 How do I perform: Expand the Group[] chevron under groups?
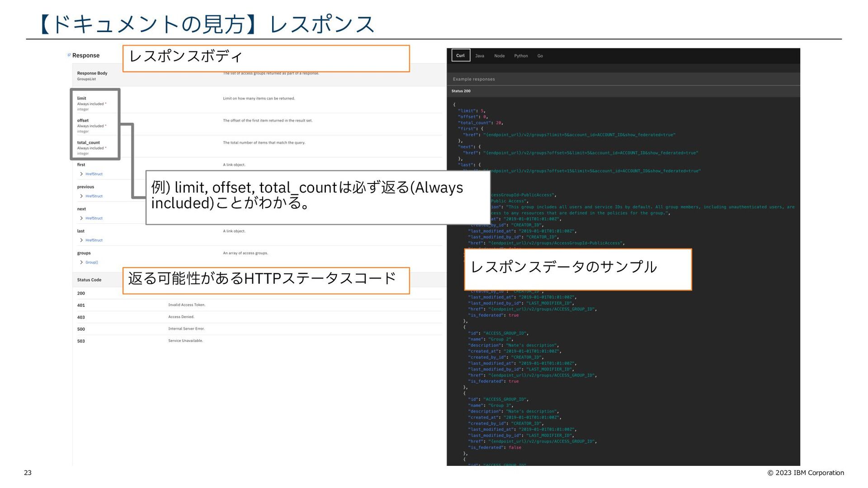(81, 263)
